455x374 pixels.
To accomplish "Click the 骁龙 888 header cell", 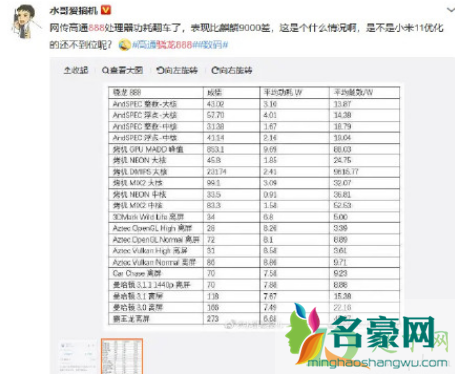I will tap(127, 92).
